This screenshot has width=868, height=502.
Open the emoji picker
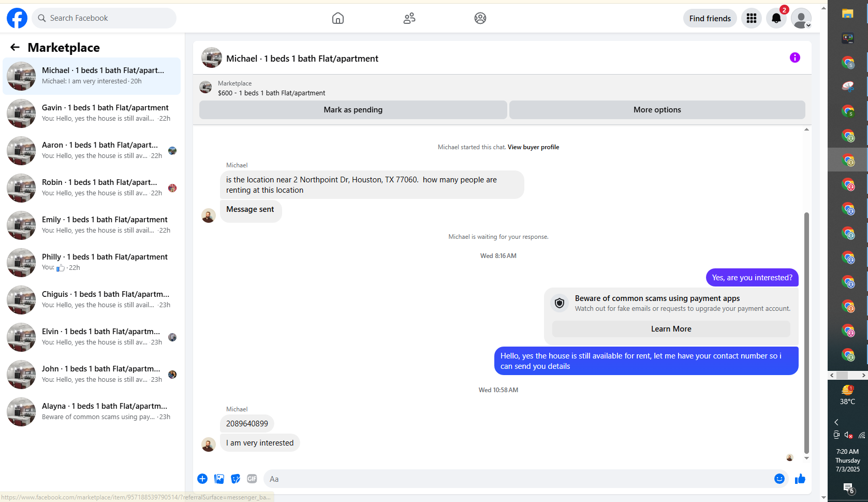(x=779, y=479)
